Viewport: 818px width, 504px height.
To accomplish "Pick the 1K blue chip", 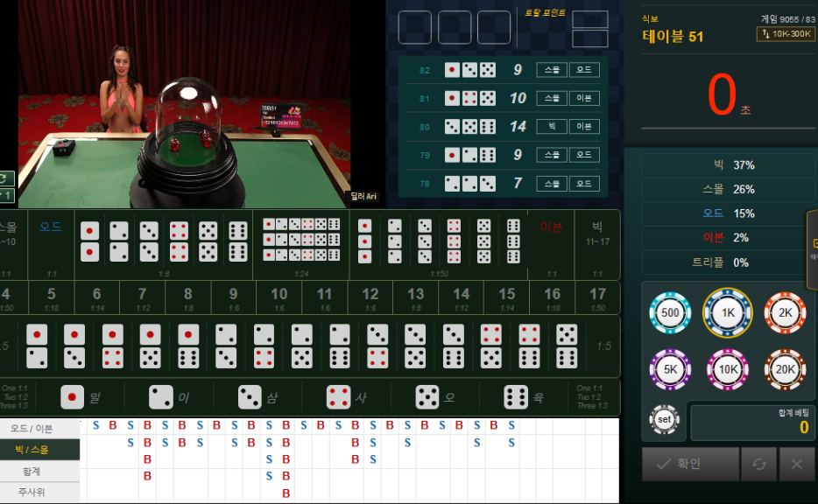I will coord(728,313).
